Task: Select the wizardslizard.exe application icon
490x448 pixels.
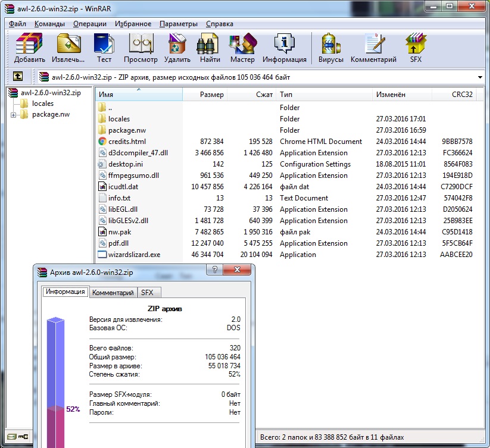Action: pos(102,255)
